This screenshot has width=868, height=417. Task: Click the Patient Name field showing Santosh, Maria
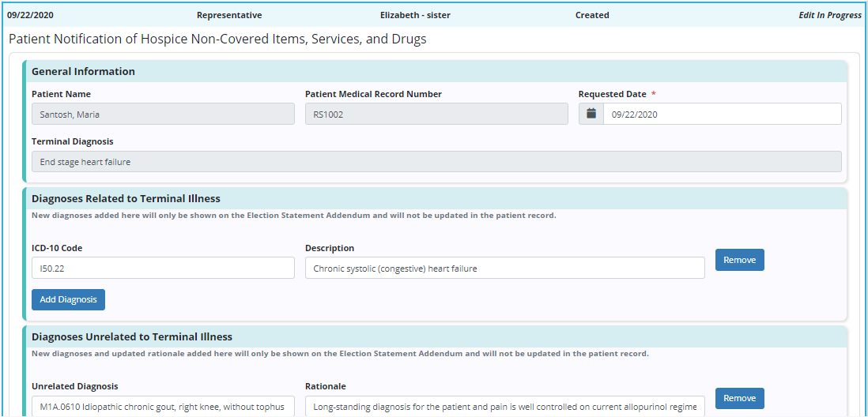(x=163, y=115)
